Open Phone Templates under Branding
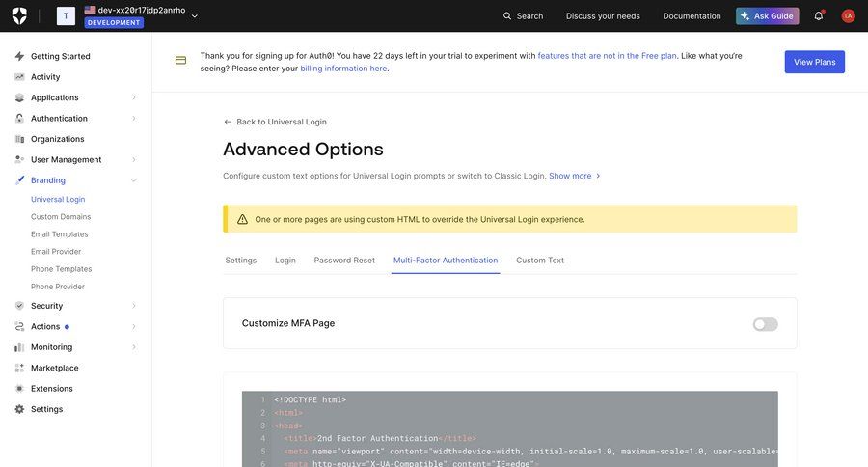This screenshot has width=868, height=467. click(x=62, y=268)
